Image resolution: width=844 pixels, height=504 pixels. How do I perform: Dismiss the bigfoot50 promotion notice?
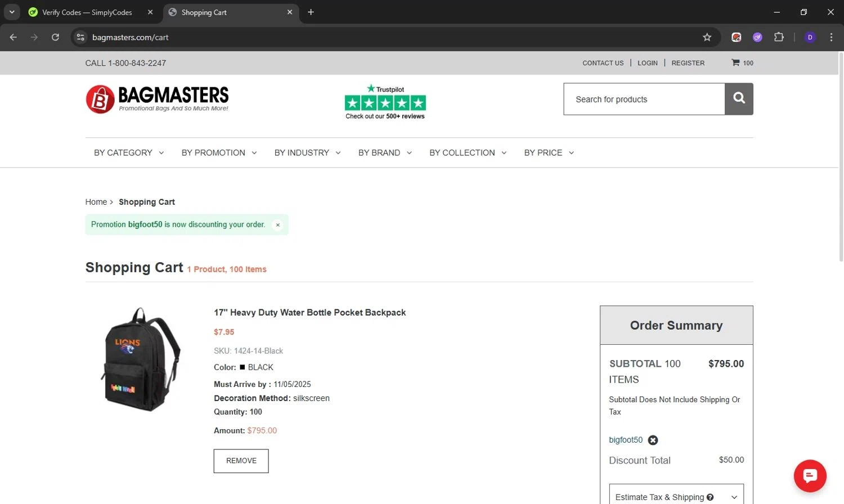tap(277, 224)
